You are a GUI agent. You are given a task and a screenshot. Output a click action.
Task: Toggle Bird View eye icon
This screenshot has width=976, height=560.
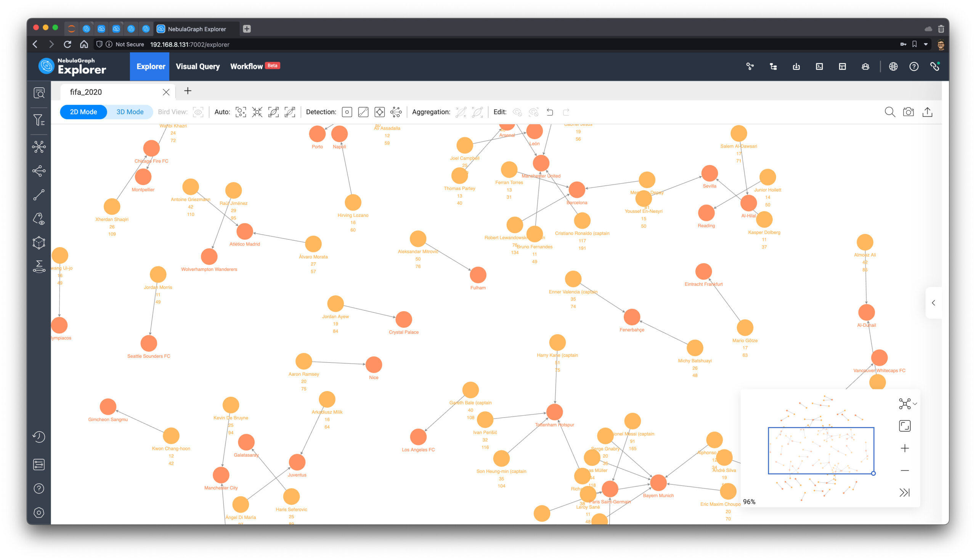coord(198,112)
